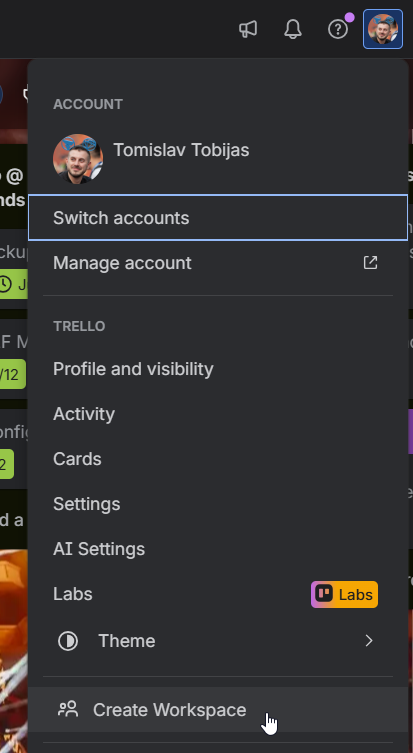
Task: Close the menu via top-right profile avatar
Action: pos(383,29)
